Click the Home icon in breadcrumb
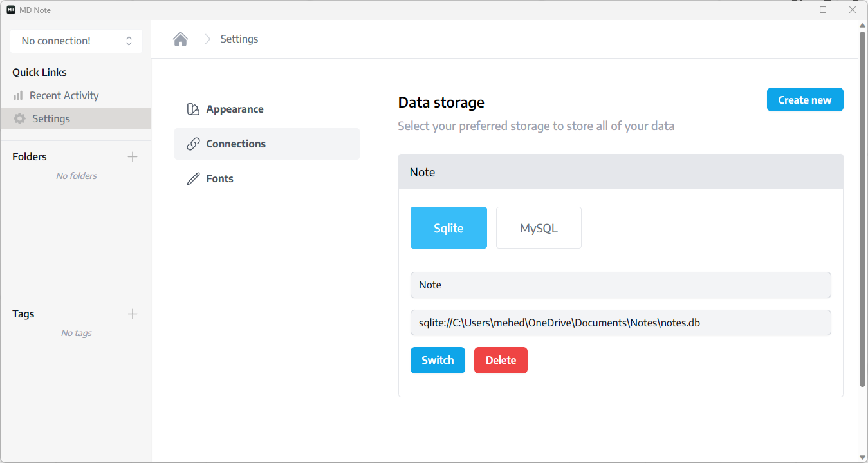Image resolution: width=868 pixels, height=463 pixels. (180, 39)
